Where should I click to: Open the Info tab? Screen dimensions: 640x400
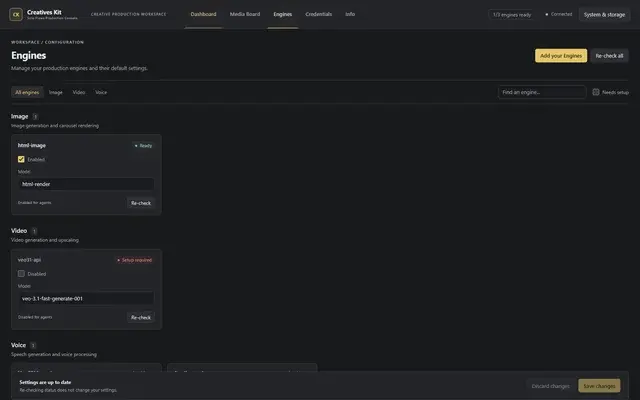point(350,14)
